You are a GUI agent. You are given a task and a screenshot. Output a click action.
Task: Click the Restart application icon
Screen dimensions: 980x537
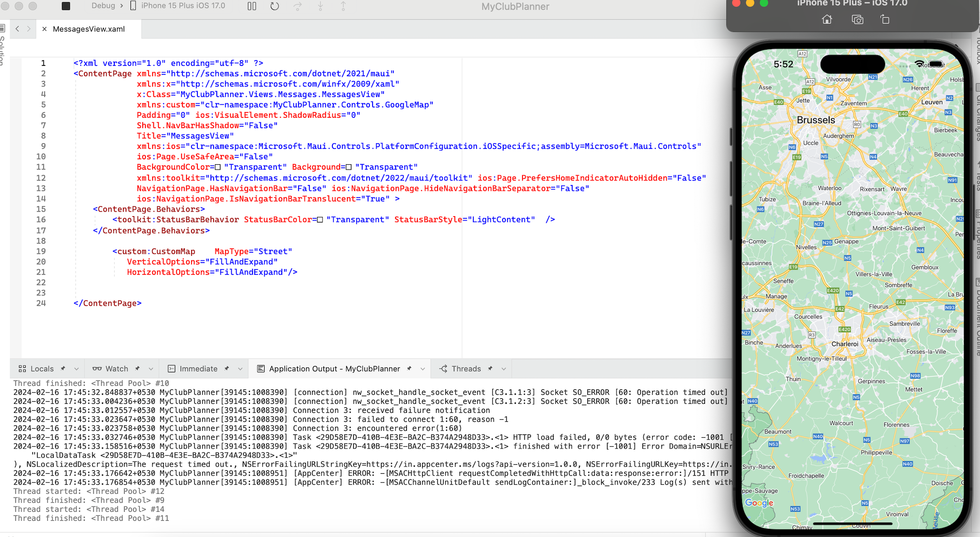click(275, 6)
